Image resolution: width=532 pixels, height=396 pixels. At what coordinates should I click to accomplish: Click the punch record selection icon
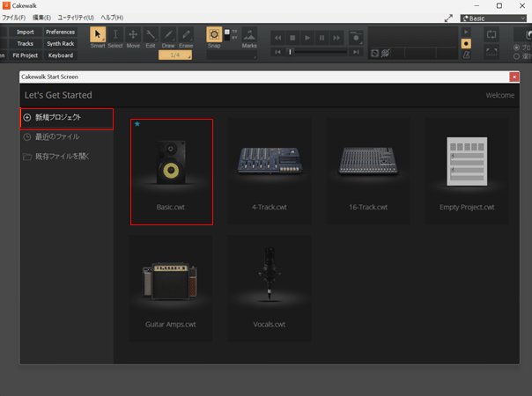click(x=491, y=52)
